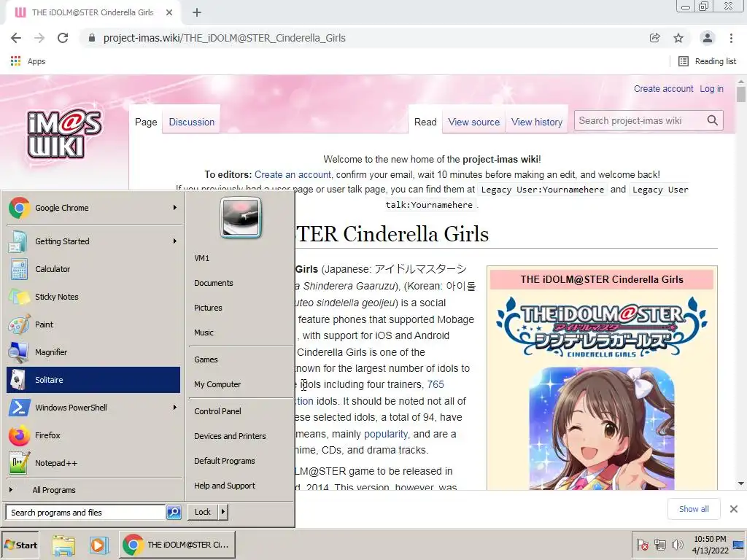This screenshot has height=560, width=747.
Task: Open the VM1 user folder
Action: pos(201,258)
